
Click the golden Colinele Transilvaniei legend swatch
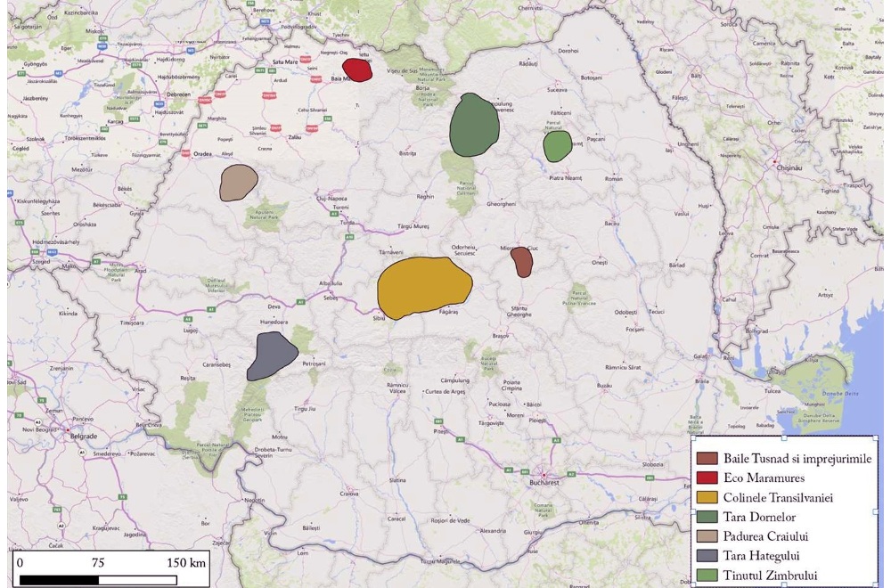click(707, 497)
